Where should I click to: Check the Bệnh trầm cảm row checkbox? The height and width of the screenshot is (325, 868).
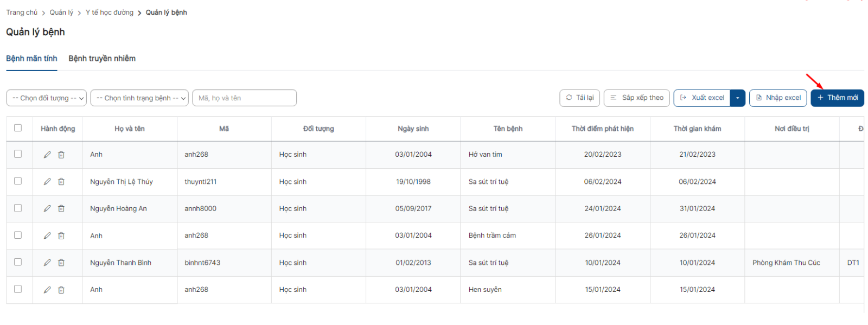pos(18,235)
